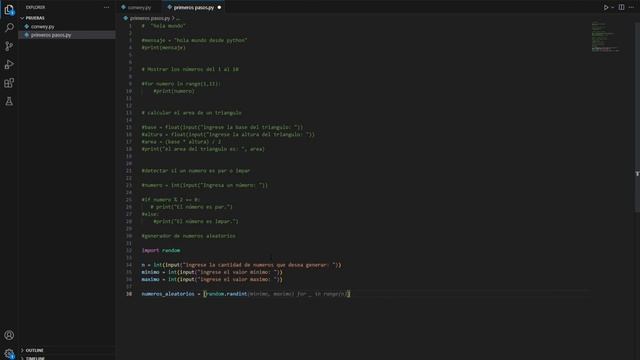Screen dimensions: 640x360
Task: Click line number 38 in the gutter
Action: tap(129, 294)
